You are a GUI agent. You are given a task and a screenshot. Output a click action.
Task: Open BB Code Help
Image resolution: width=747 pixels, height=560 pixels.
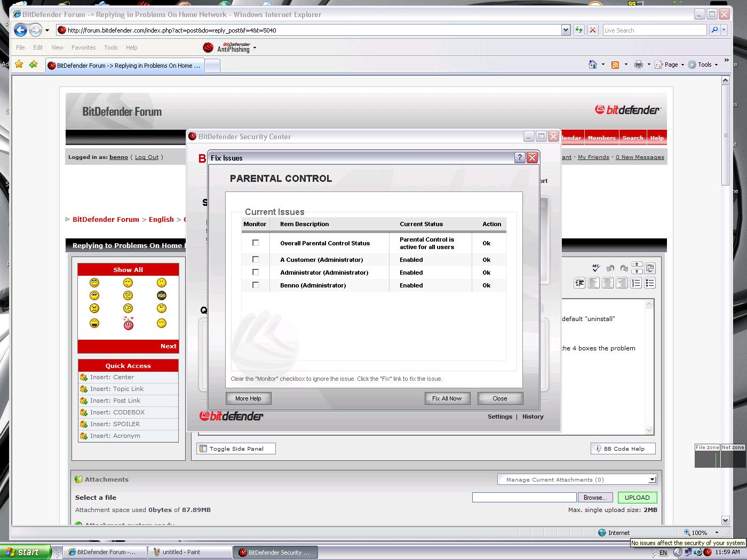point(623,449)
